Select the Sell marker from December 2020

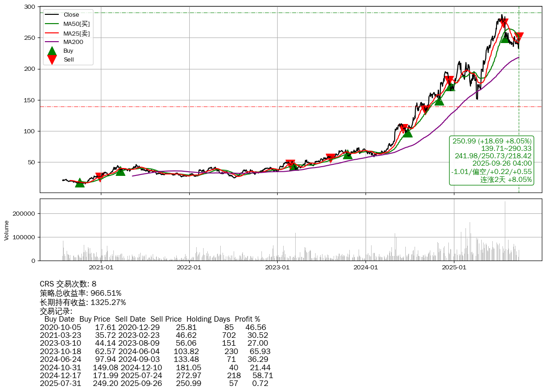(99, 177)
